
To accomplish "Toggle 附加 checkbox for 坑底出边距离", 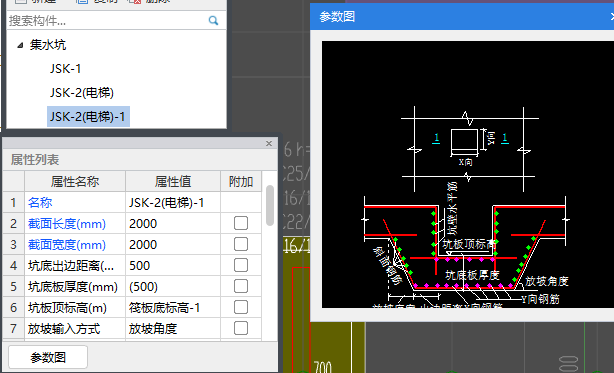I will (x=241, y=265).
